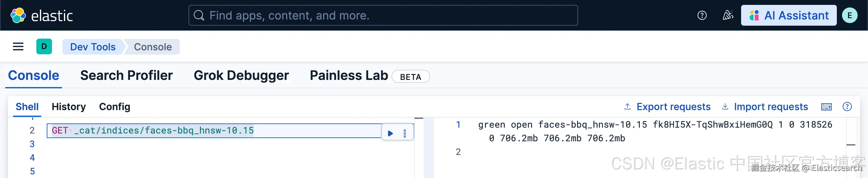Switch to Search Profiler tab
This screenshot has width=868, height=178.
(x=126, y=75)
